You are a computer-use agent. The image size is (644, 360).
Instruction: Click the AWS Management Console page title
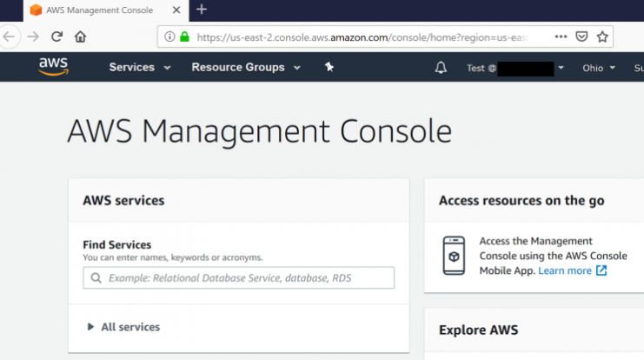260,131
